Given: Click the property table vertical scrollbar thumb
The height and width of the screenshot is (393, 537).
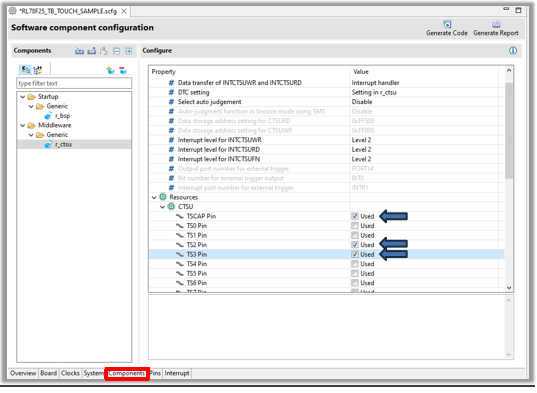Looking at the screenshot, I should [x=509, y=130].
